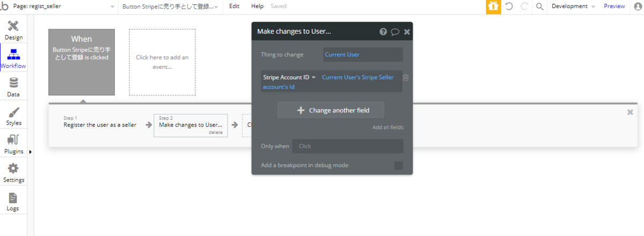Toggle Add a breakpoint in debug mode checkbox

pos(398,165)
